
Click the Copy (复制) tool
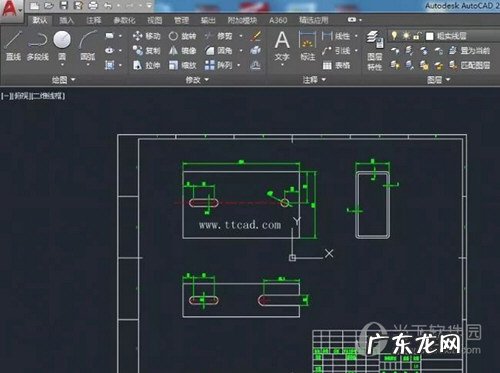(146, 51)
